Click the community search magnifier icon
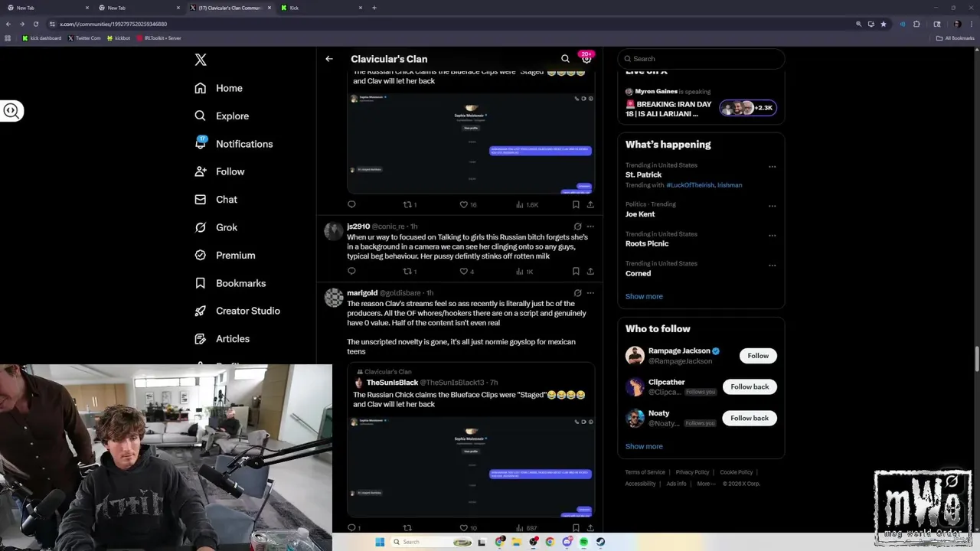The height and width of the screenshot is (551, 980). point(565,59)
